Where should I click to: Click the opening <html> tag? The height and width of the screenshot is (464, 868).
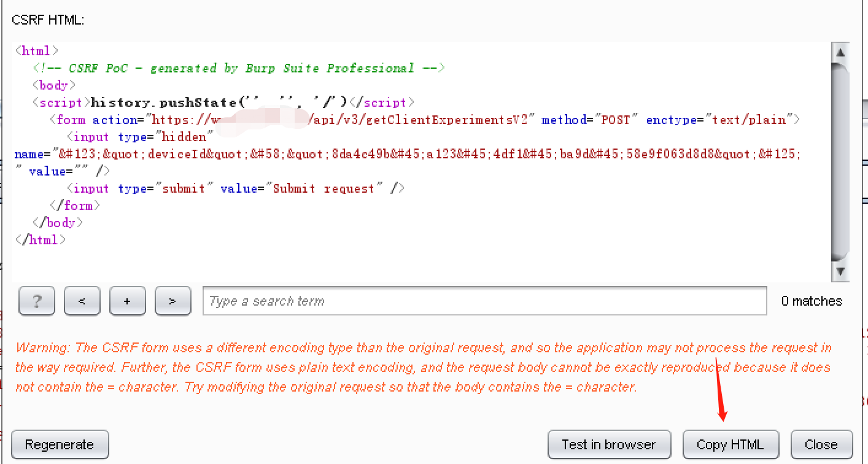[x=37, y=51]
